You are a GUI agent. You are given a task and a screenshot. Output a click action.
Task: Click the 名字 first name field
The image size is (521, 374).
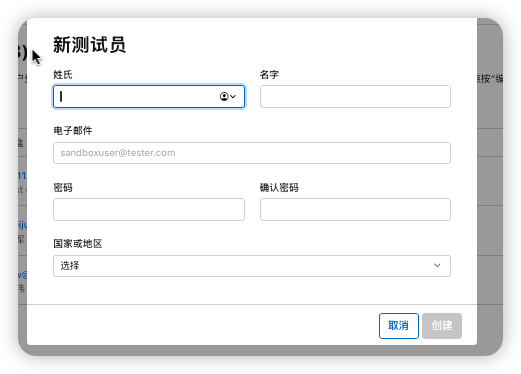(x=355, y=97)
